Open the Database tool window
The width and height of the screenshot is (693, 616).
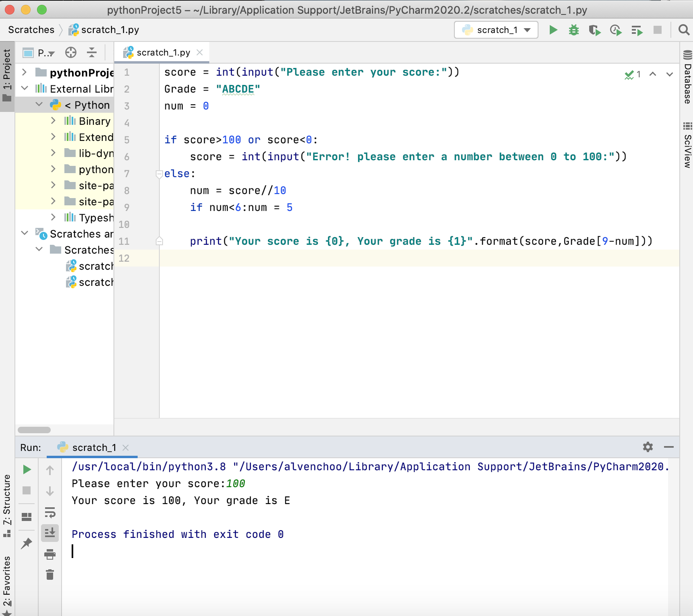(687, 77)
